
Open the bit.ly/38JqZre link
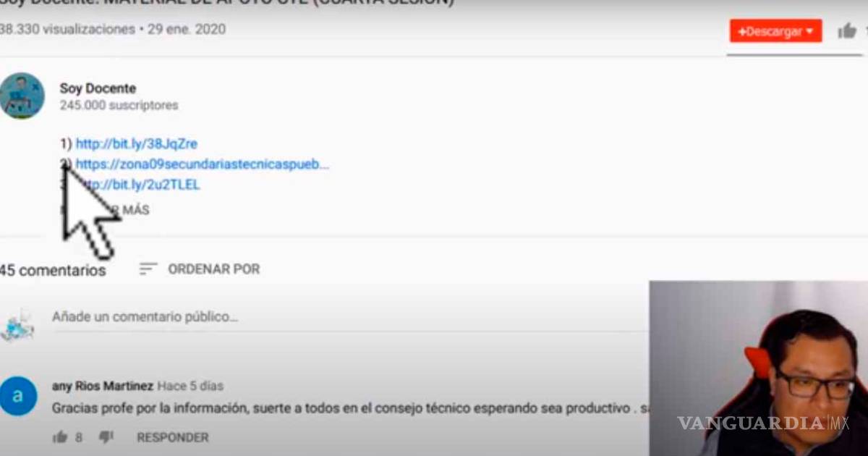point(136,144)
